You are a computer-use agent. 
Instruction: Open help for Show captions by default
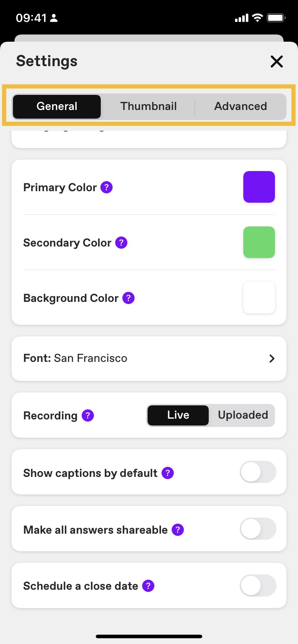[168, 473]
